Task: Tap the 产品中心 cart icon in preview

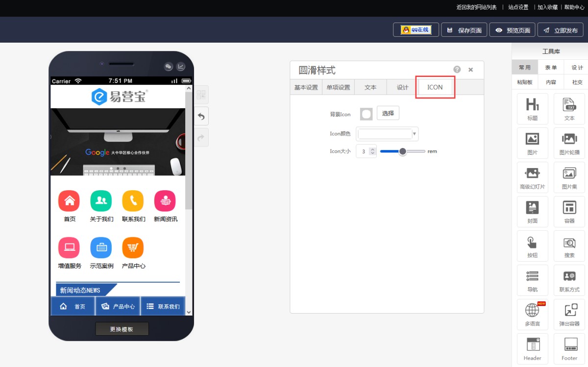Action: tap(133, 247)
